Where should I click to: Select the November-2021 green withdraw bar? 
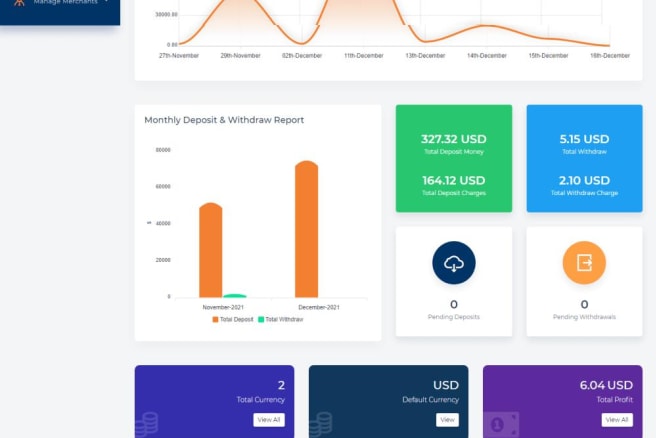tap(235, 296)
